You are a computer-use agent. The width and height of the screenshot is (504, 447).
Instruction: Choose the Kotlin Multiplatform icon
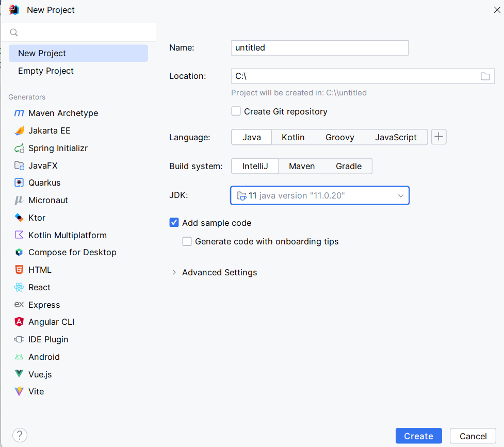[19, 235]
